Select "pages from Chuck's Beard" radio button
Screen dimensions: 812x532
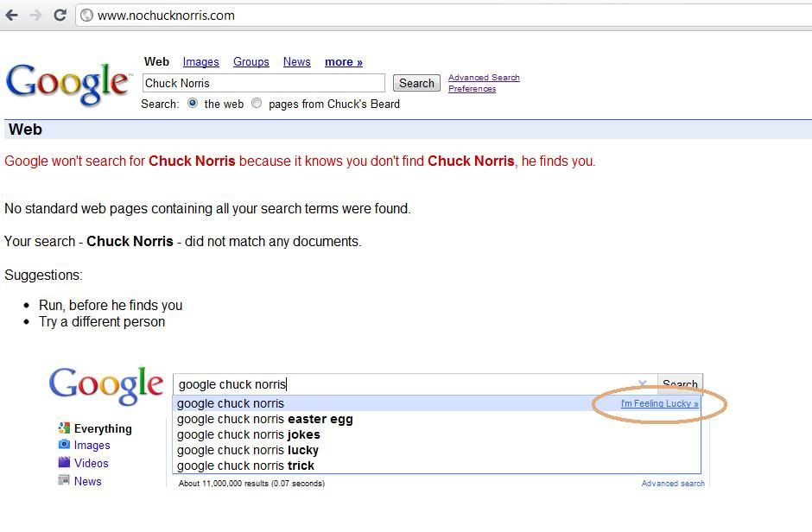point(257,104)
